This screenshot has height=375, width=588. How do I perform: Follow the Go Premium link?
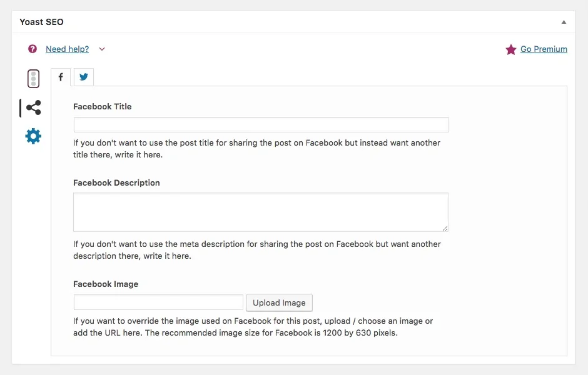[544, 49]
